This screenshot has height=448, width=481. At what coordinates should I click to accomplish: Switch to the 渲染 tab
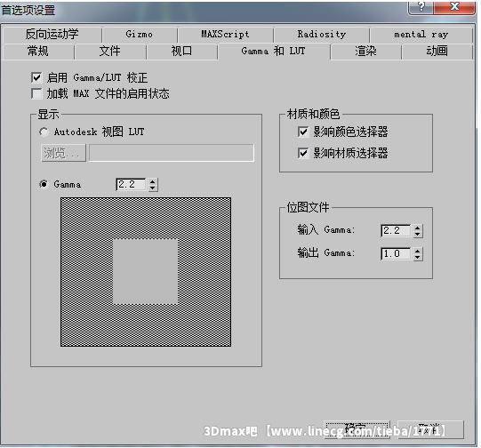click(x=365, y=52)
